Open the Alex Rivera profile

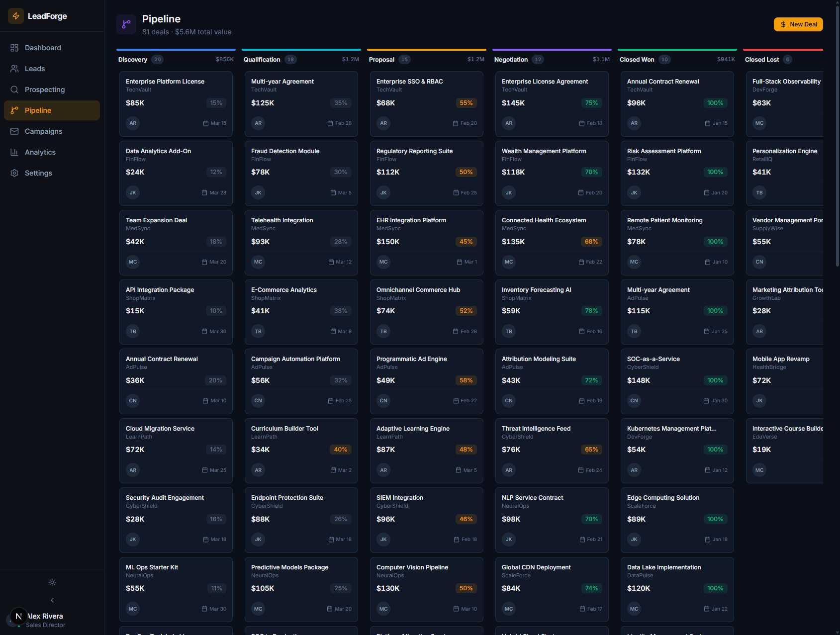click(x=45, y=620)
